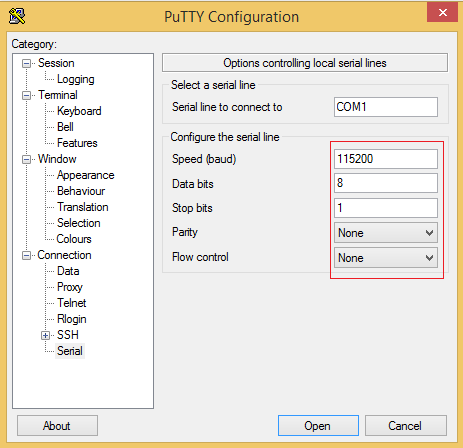Focus the Speed (baud) input field
463x448 pixels.
386,159
